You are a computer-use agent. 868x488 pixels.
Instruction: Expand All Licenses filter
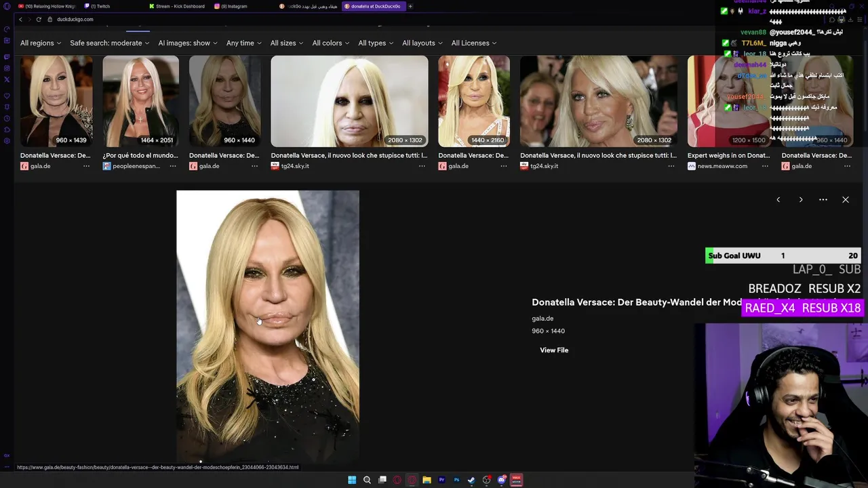[474, 43]
